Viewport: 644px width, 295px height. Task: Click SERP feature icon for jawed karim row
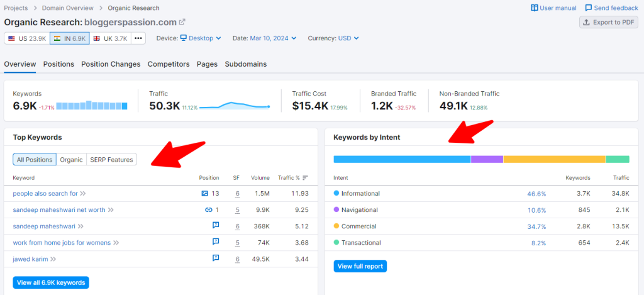(216, 258)
